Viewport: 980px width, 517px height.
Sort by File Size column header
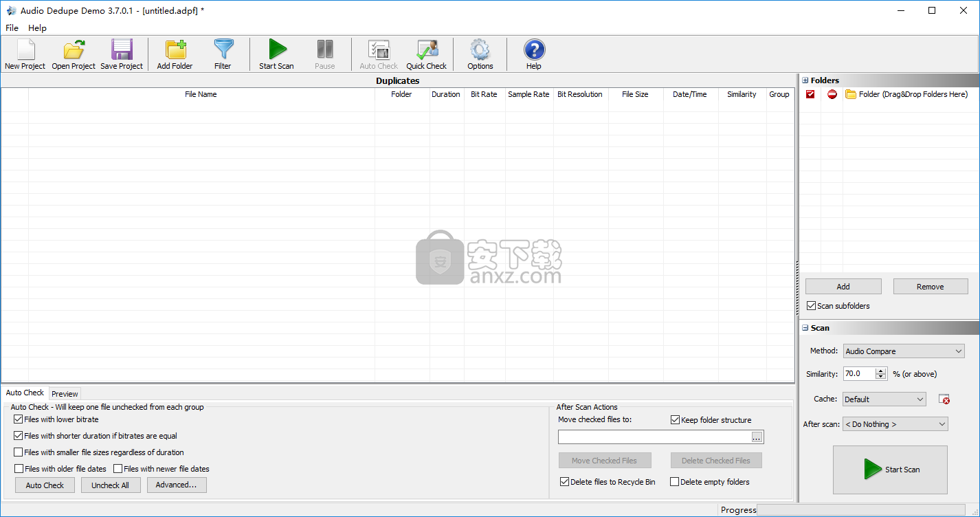point(635,94)
